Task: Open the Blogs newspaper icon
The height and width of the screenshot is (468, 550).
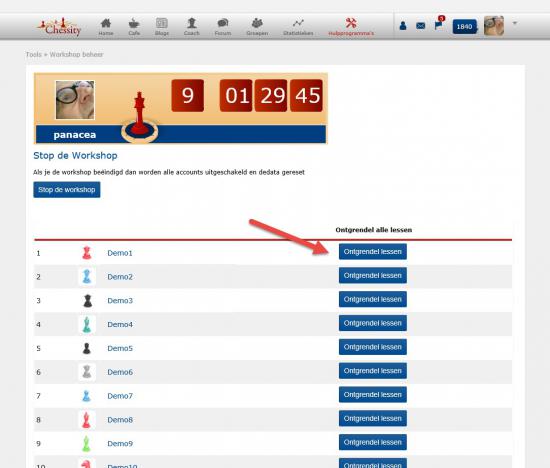Action: click(162, 24)
